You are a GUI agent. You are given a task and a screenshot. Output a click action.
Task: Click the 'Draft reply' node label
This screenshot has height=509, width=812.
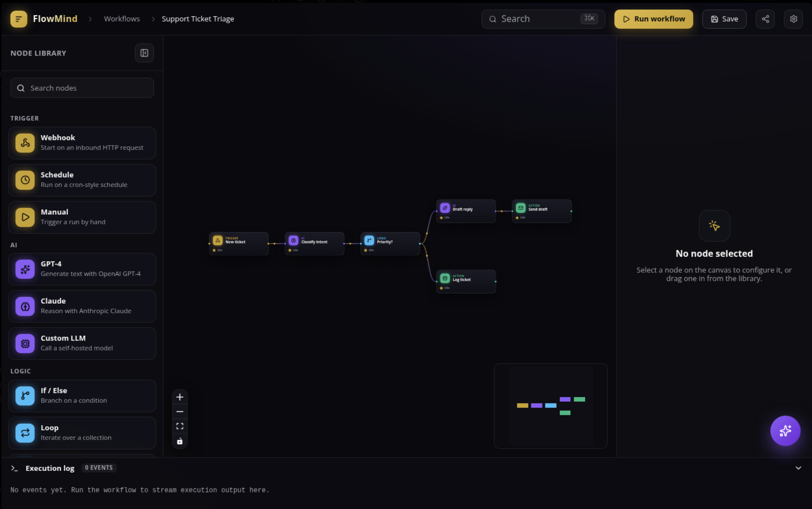point(463,209)
